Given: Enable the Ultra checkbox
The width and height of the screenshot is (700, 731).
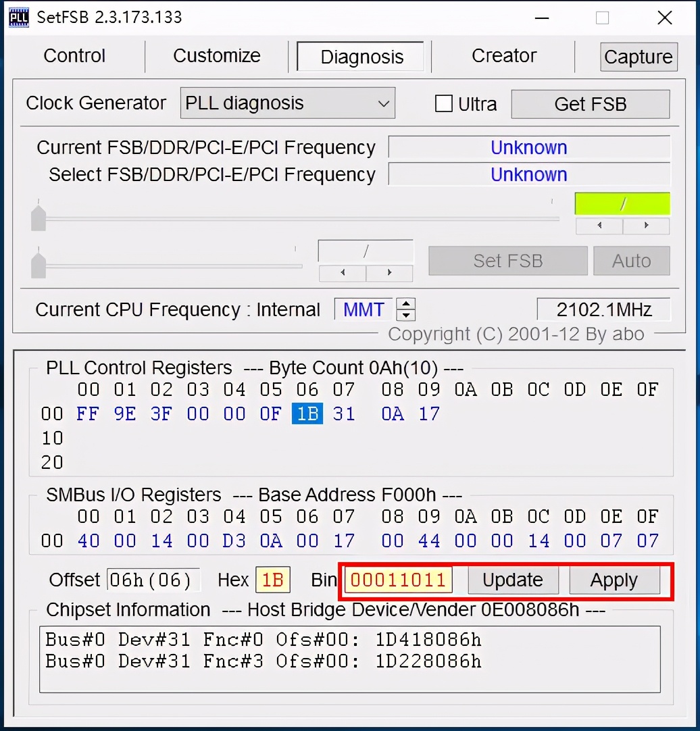Looking at the screenshot, I should (x=444, y=103).
